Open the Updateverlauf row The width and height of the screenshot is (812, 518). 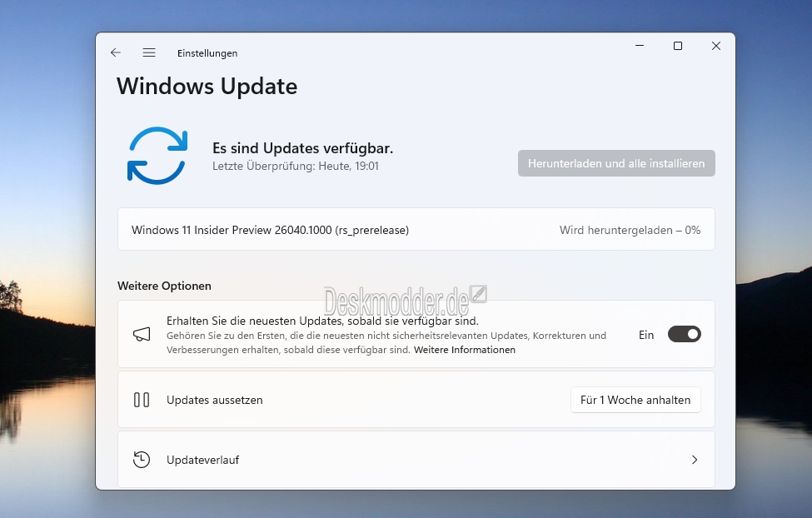tap(416, 460)
